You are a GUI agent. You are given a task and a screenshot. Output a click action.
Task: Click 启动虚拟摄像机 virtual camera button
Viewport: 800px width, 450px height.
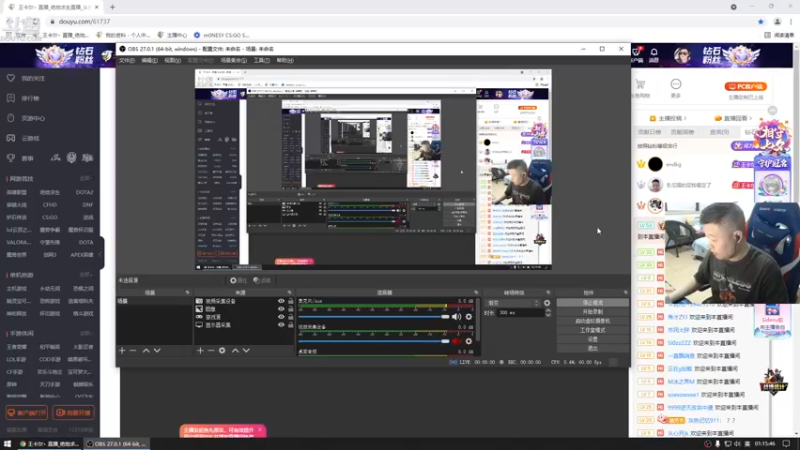pos(592,321)
